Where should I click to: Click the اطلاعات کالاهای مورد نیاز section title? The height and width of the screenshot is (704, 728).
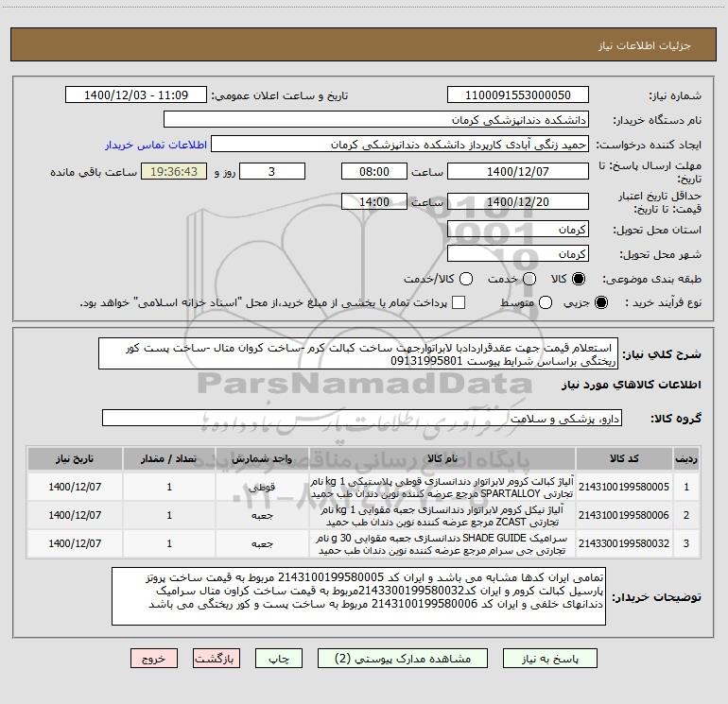(x=632, y=385)
